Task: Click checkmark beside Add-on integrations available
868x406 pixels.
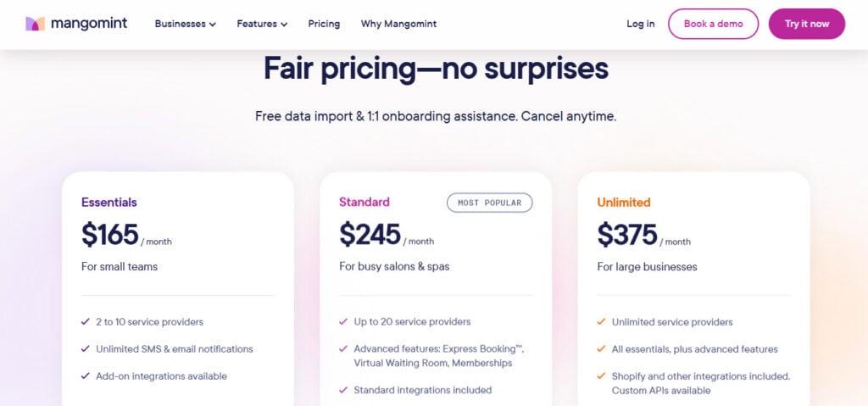Action: coord(86,376)
